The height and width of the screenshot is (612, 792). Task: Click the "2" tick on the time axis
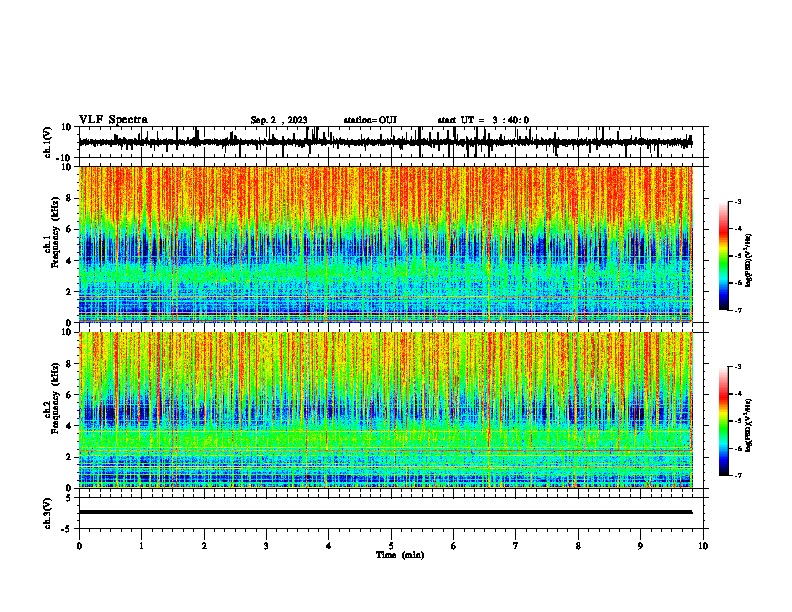tap(204, 545)
